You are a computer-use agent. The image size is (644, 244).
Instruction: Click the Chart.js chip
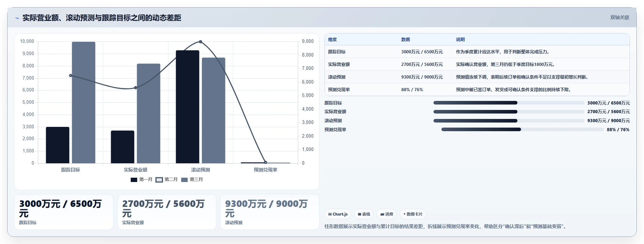point(338,214)
